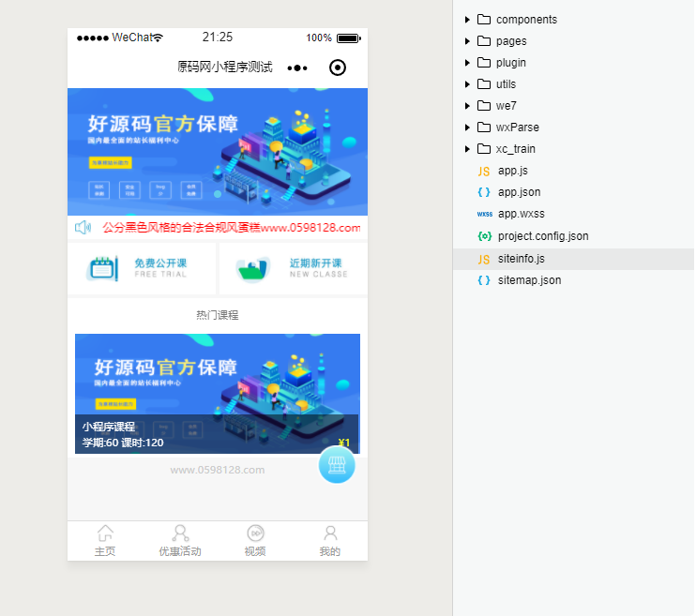The image size is (696, 616).
Task: Expand the wxParse folder arrow
Action: coord(467,128)
